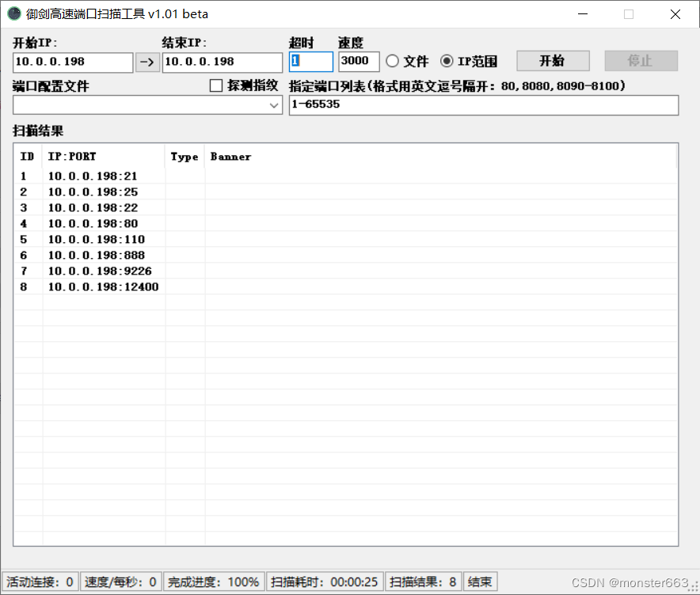700x595 pixels.
Task: Click 速度/每秒: 0 status entry
Action: 120,582
